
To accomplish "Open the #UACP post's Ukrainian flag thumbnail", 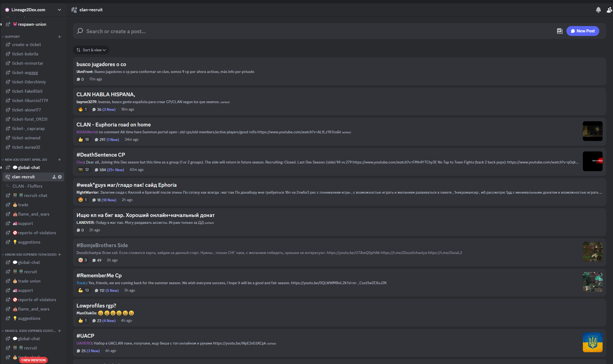I will click(x=592, y=342).
